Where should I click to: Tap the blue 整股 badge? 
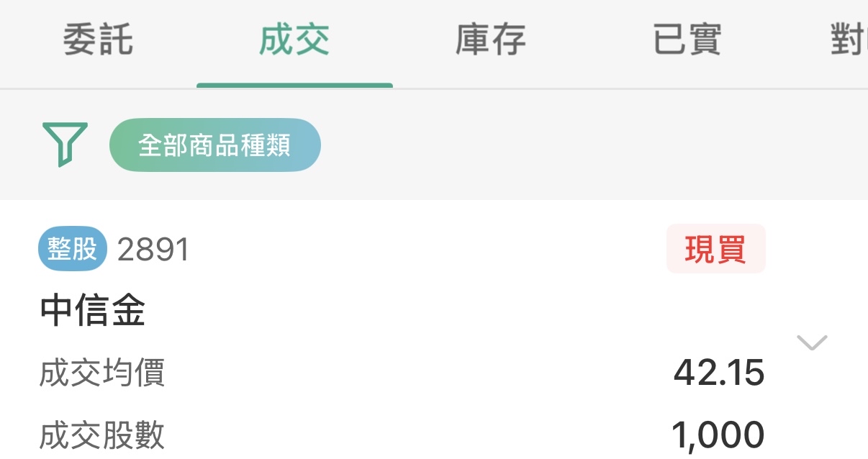pyautogui.click(x=72, y=250)
